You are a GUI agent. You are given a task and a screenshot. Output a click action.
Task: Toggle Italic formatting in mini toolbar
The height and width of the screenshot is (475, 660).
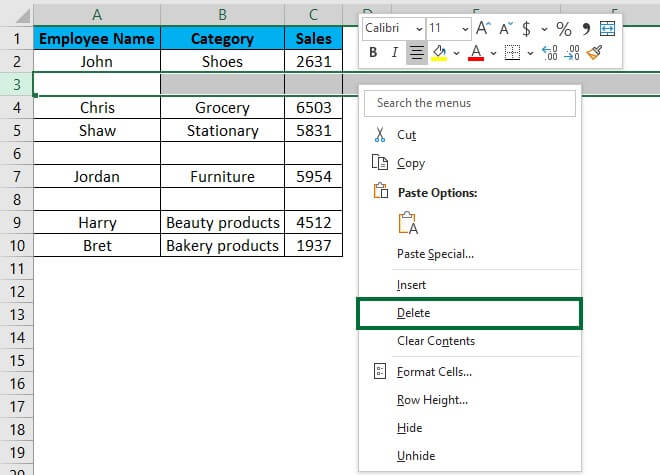(x=394, y=52)
